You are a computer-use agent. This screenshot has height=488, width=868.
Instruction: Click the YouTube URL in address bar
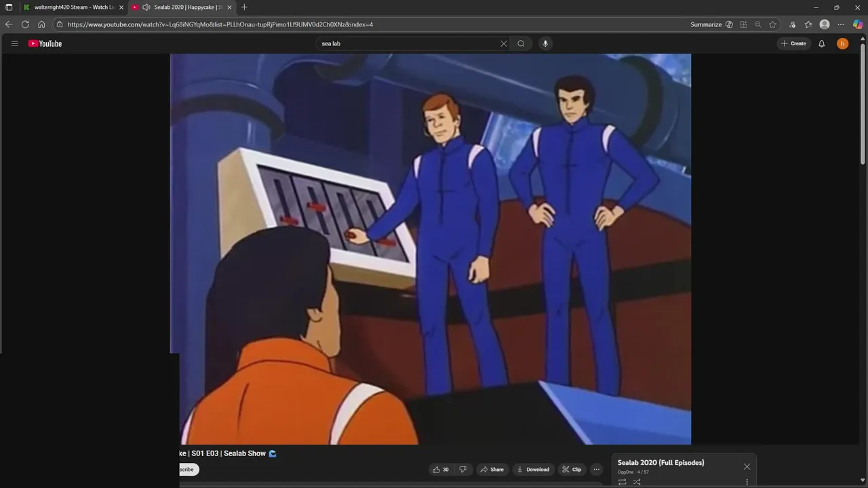tap(220, 24)
